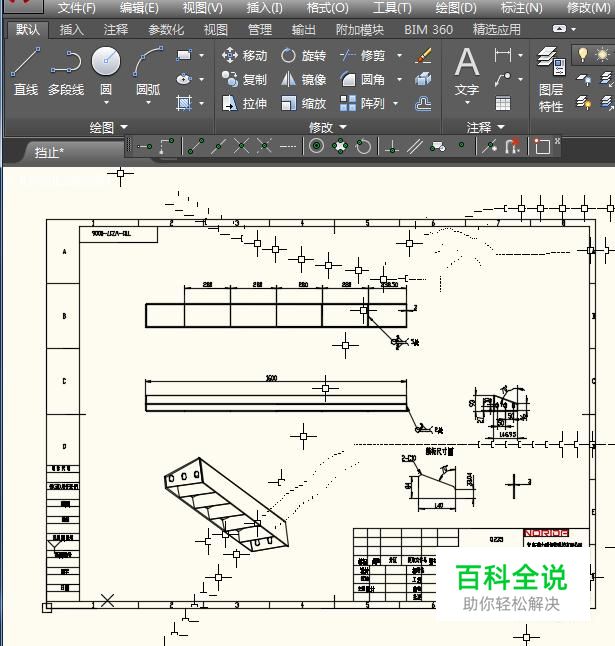615x646 pixels.
Task: Open the 圆角 fillet dropdown arrow
Action: (x=399, y=79)
